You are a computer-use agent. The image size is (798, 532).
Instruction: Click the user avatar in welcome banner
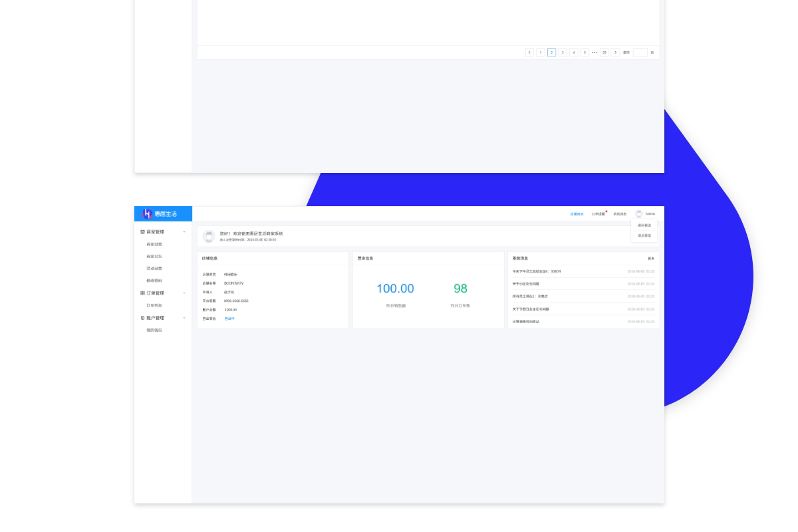(209, 237)
